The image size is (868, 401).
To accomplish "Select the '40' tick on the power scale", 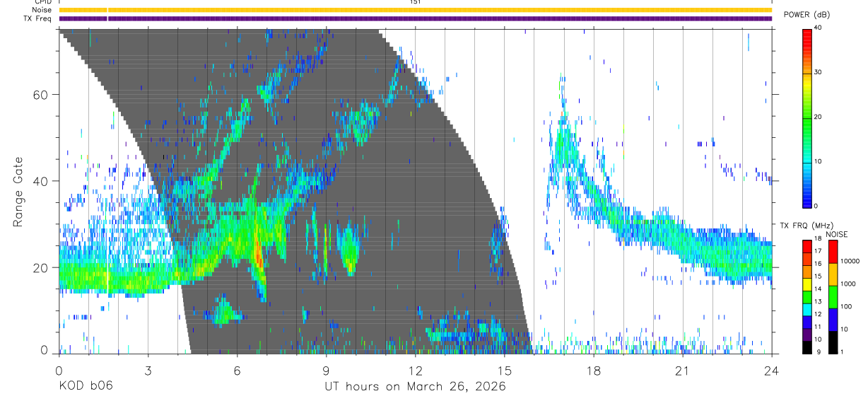I will pyautogui.click(x=819, y=28).
